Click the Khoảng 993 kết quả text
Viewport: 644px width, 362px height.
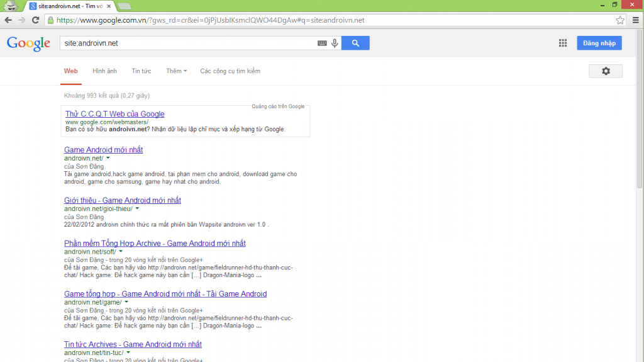[107, 96]
